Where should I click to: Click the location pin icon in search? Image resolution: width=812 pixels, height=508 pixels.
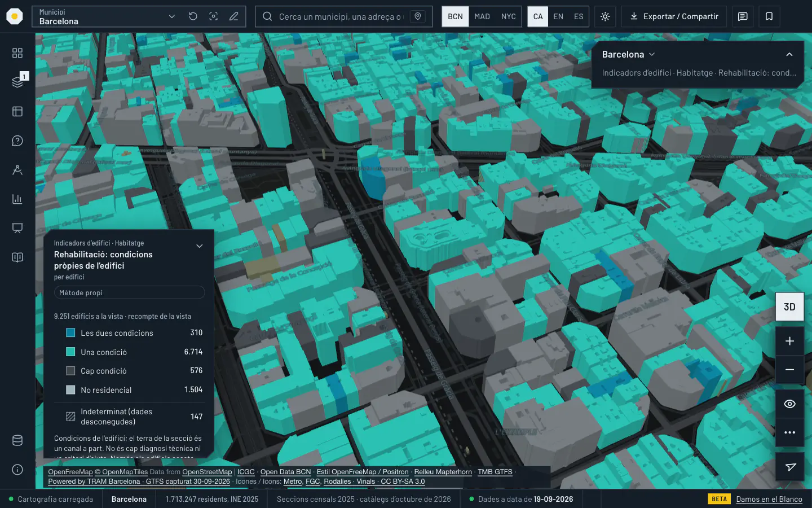(418, 16)
